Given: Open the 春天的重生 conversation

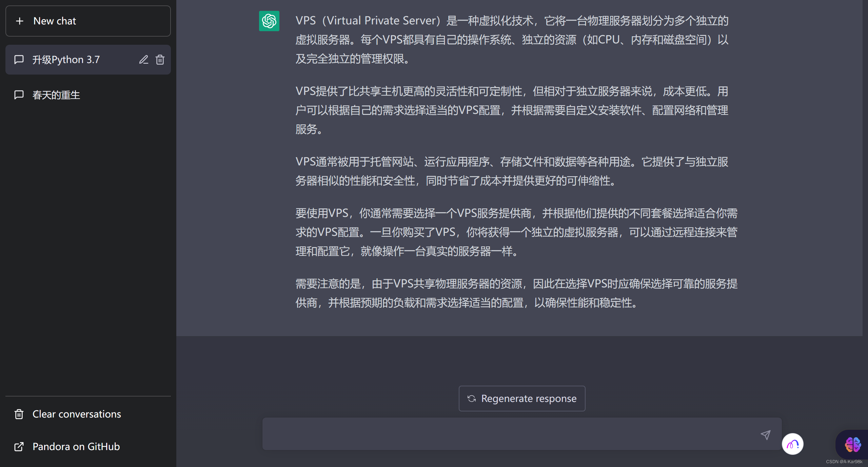Looking at the screenshot, I should (89, 95).
